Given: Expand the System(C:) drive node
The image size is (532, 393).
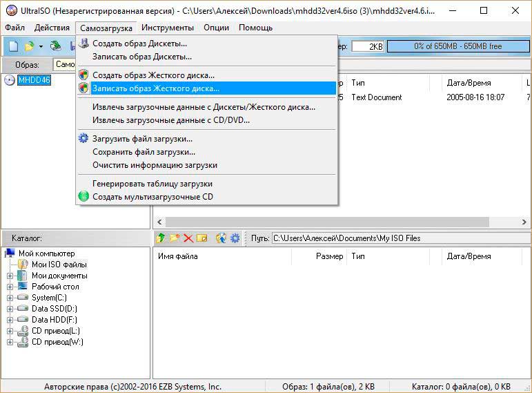Looking at the screenshot, I should pos(10,298).
